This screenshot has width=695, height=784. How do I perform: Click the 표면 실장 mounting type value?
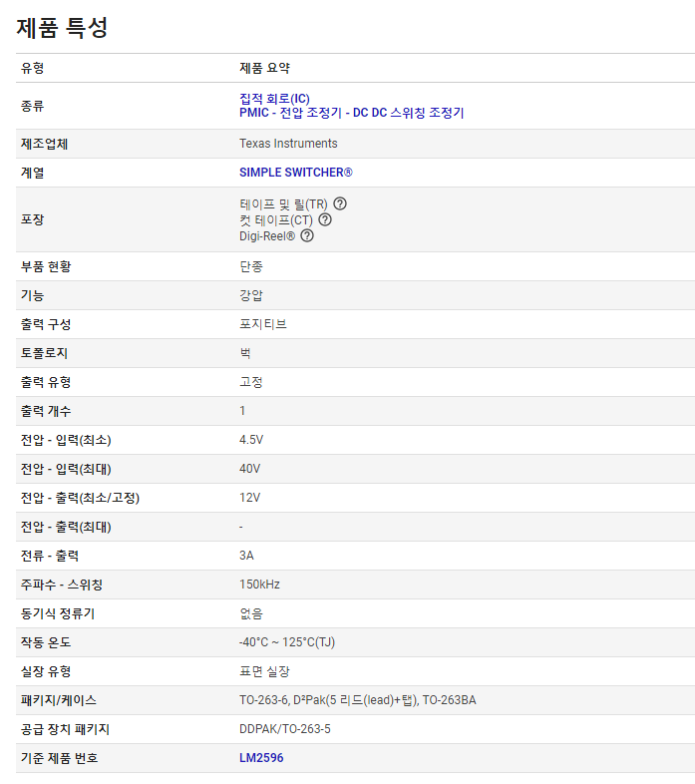click(264, 671)
